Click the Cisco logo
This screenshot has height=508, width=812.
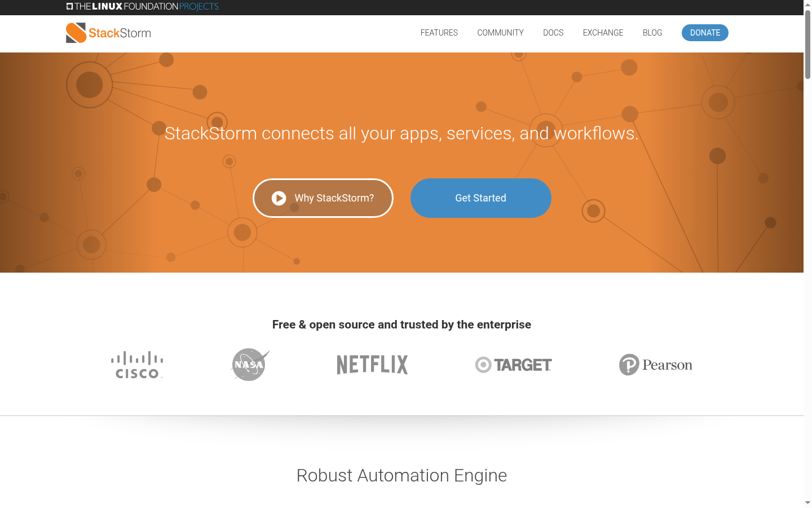coord(137,365)
